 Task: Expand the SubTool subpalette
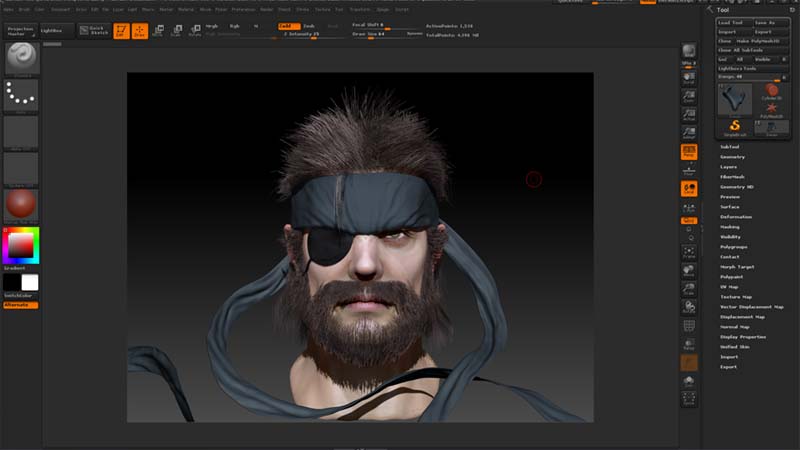[x=730, y=147]
